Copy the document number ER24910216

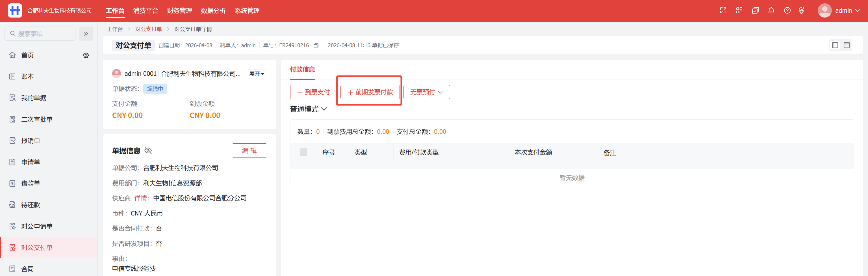pyautogui.click(x=316, y=46)
